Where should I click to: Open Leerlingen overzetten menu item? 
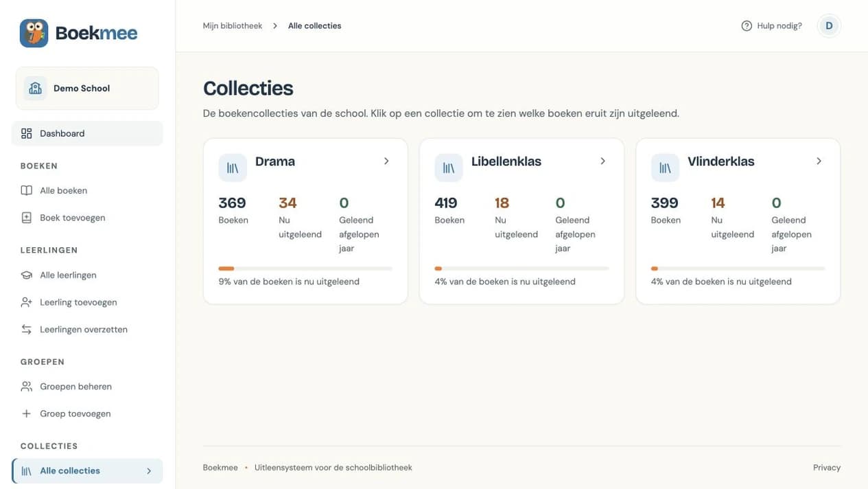coord(87,330)
